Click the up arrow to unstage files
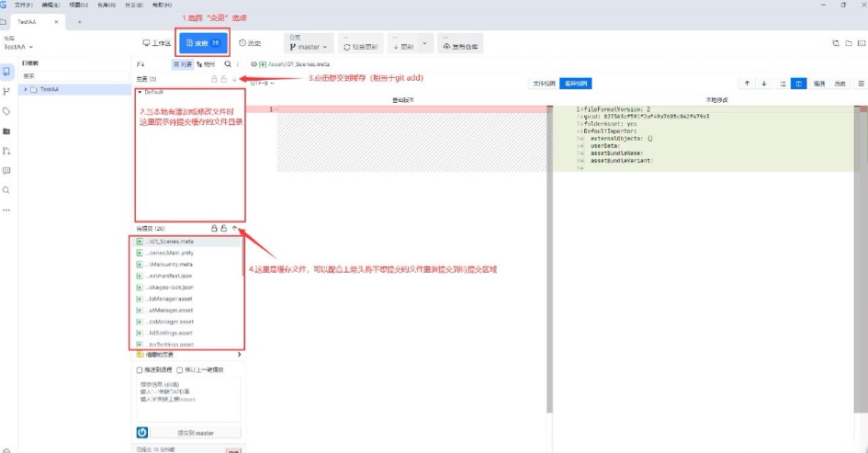Image resolution: width=868 pixels, height=453 pixels. (234, 228)
